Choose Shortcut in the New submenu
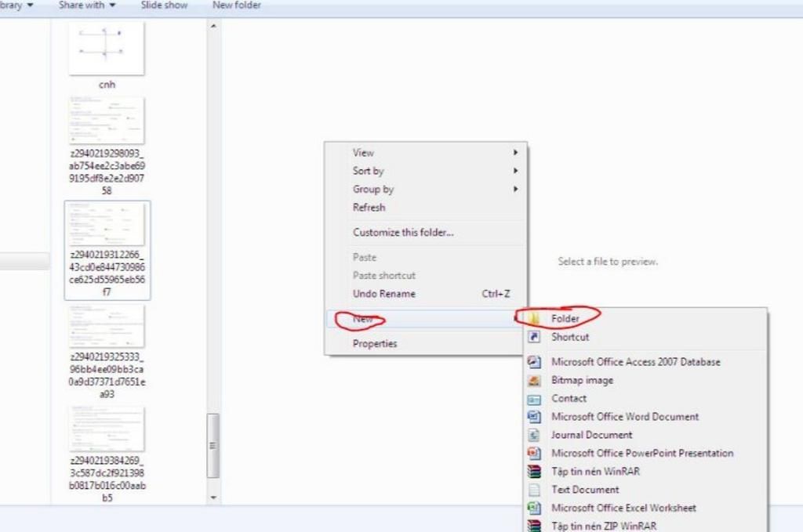This screenshot has height=532, width=803. point(645,337)
